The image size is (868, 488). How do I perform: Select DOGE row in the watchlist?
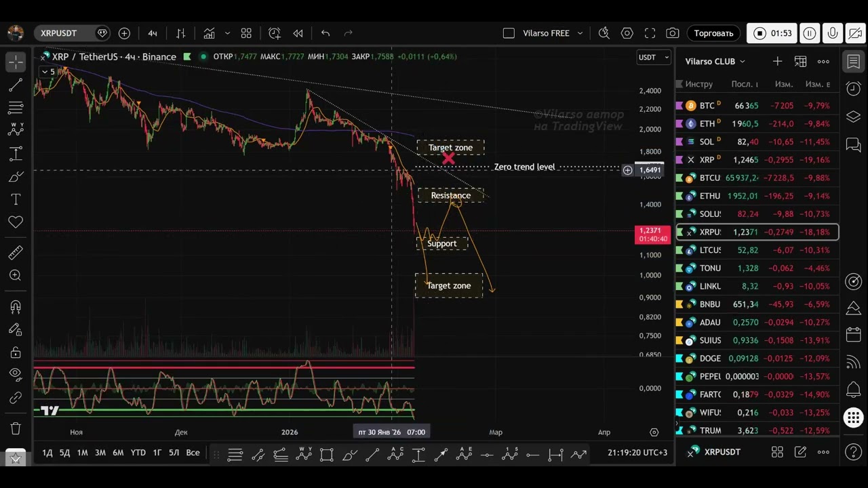pos(758,359)
